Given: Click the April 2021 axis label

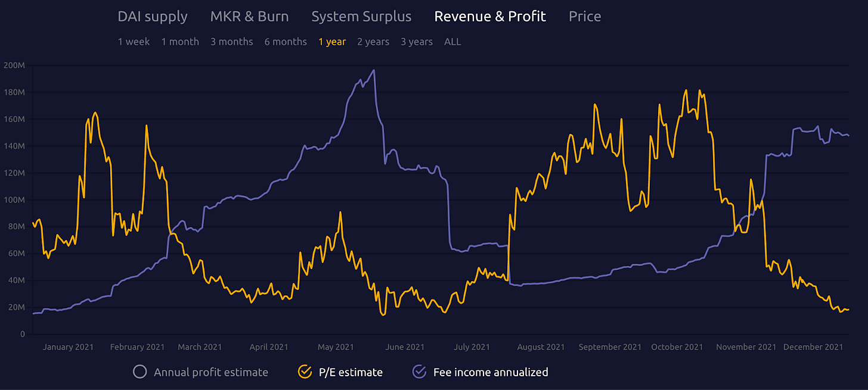Looking at the screenshot, I should tap(269, 347).
